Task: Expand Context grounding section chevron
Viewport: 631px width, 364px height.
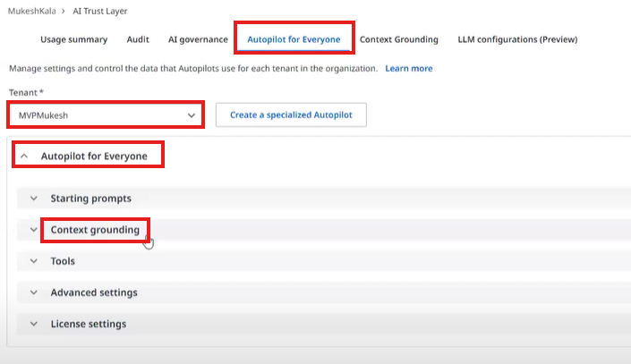Action: (x=34, y=230)
